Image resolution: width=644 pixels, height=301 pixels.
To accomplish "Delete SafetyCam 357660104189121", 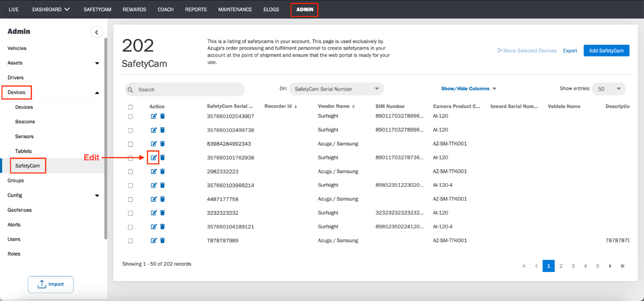I will 163,227.
